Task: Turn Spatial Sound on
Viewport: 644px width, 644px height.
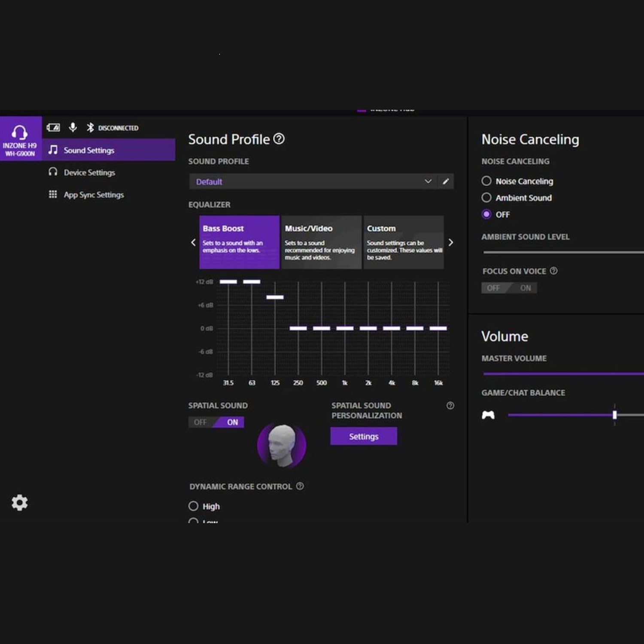Action: [232, 422]
